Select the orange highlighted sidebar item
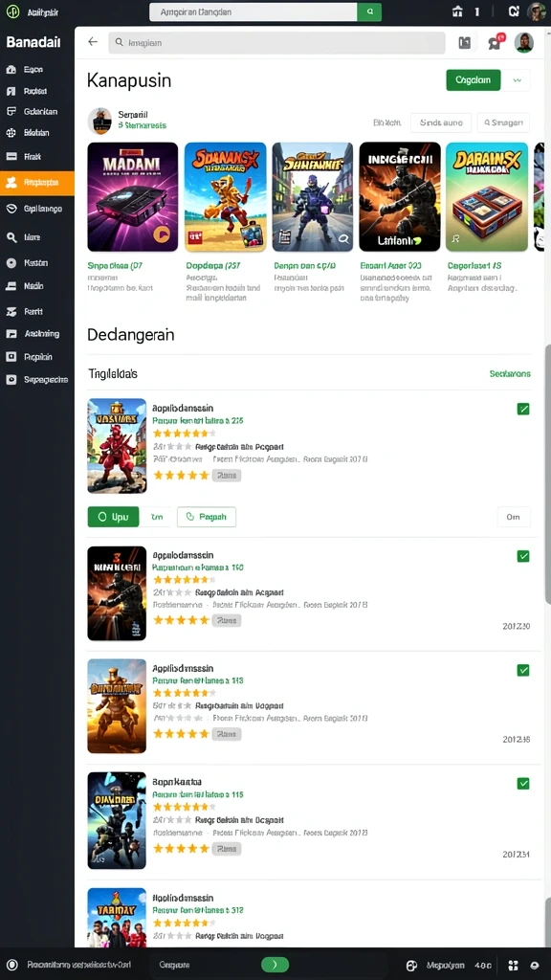This screenshot has height=980, width=551. coord(37,183)
